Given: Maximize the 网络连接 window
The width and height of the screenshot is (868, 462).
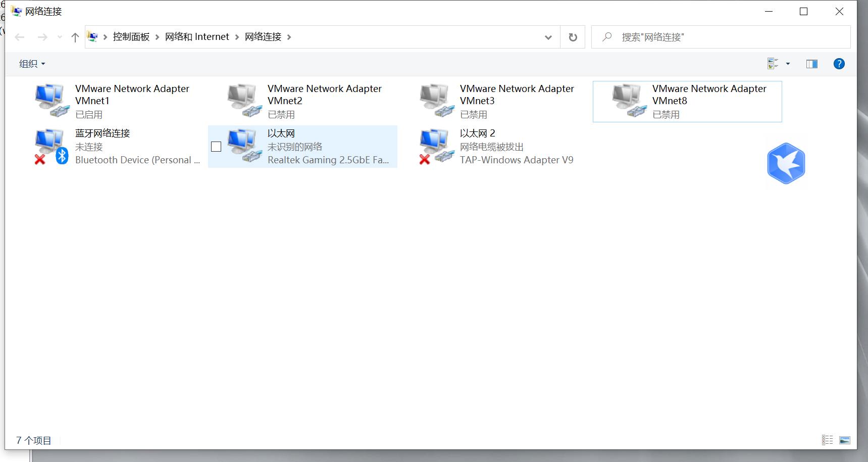Looking at the screenshot, I should click(x=804, y=11).
